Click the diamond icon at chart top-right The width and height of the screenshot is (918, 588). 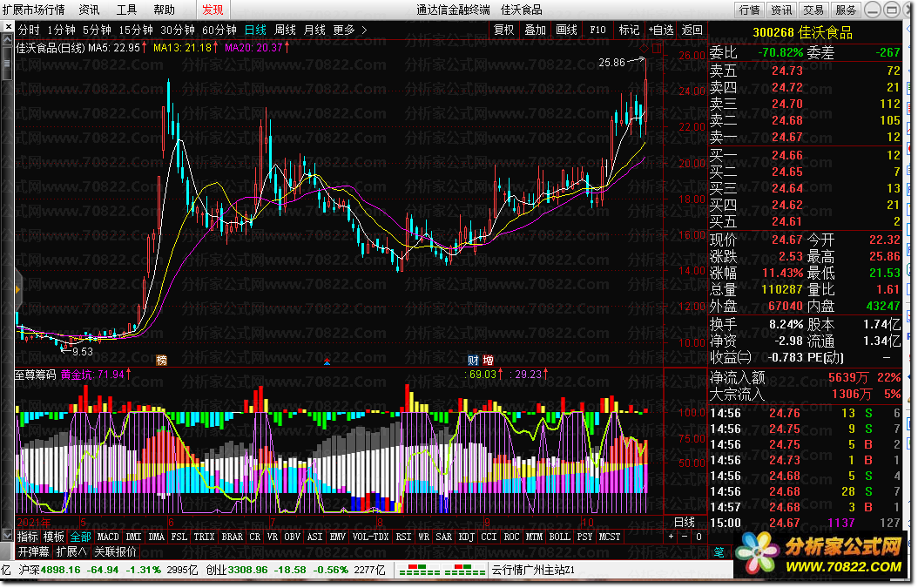pos(644,47)
